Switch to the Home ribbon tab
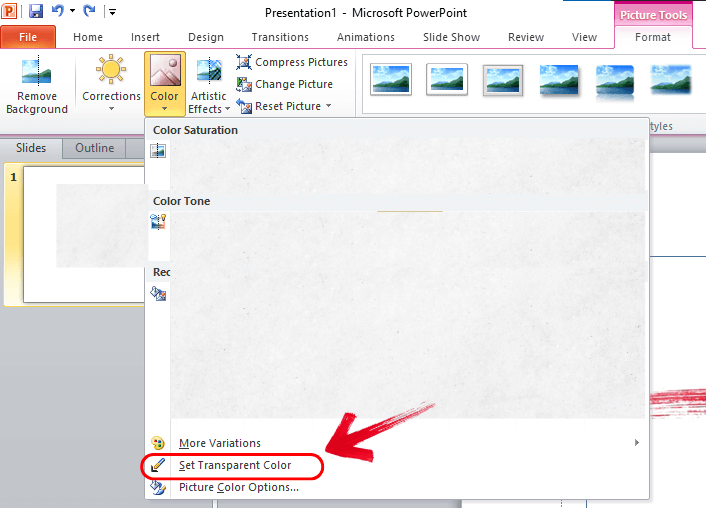The image size is (706, 508). click(88, 37)
